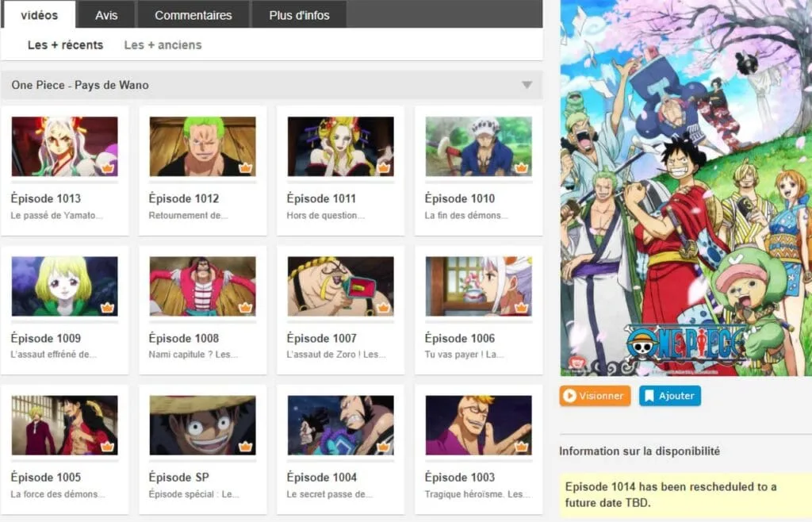Click the Épisode 1005 title
Image resolution: width=812 pixels, height=522 pixels.
tap(45, 477)
